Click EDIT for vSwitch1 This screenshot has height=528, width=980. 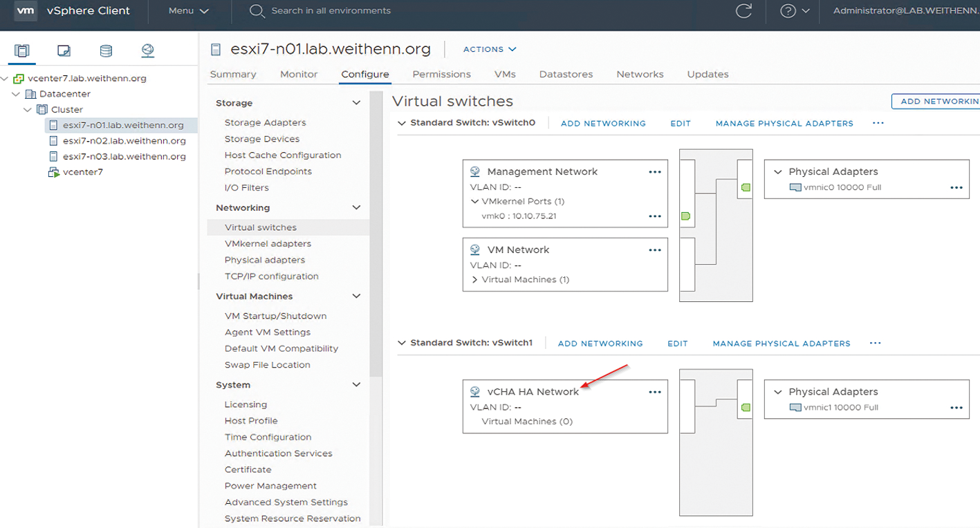[x=678, y=343]
